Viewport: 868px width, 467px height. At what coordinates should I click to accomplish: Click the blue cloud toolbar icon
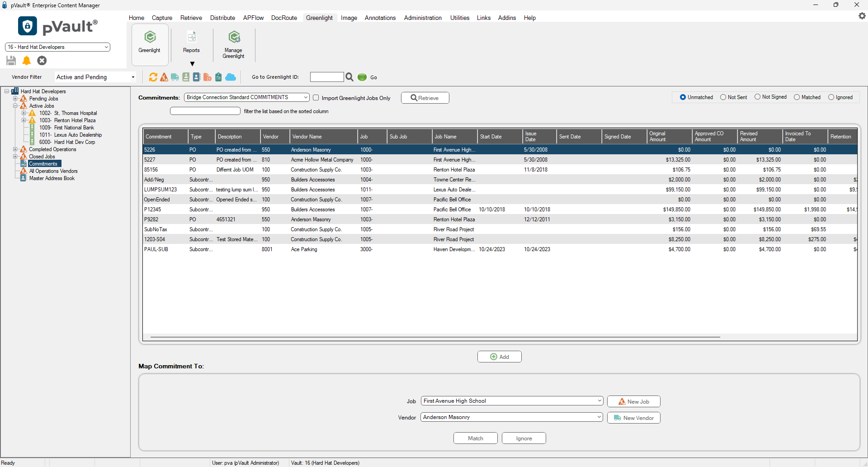click(x=231, y=77)
